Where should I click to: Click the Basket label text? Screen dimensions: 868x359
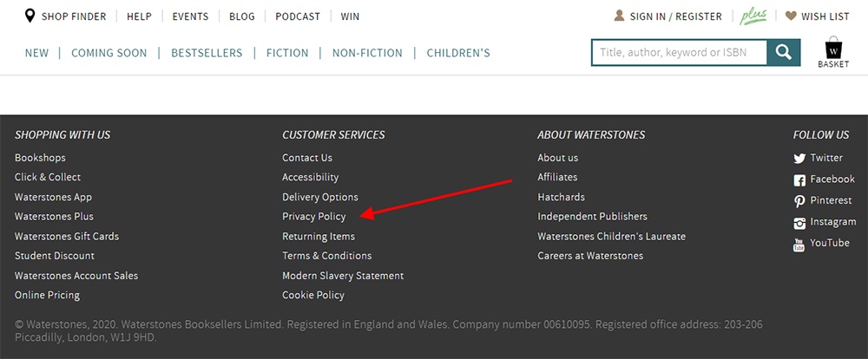click(833, 64)
